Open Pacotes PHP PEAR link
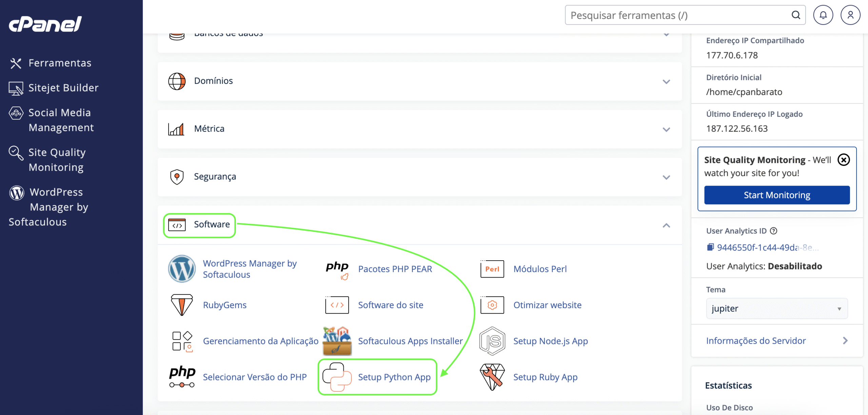Viewport: 868px width, 415px height. click(x=395, y=269)
